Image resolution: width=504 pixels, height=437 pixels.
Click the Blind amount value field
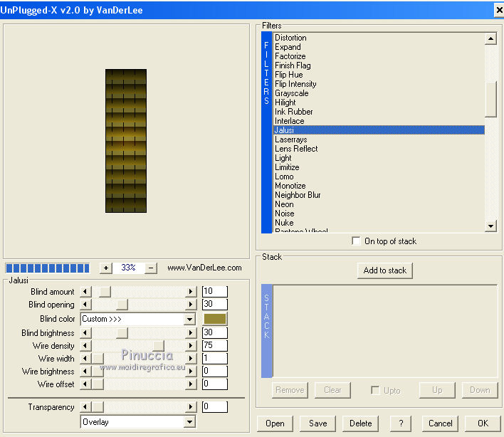[215, 291]
